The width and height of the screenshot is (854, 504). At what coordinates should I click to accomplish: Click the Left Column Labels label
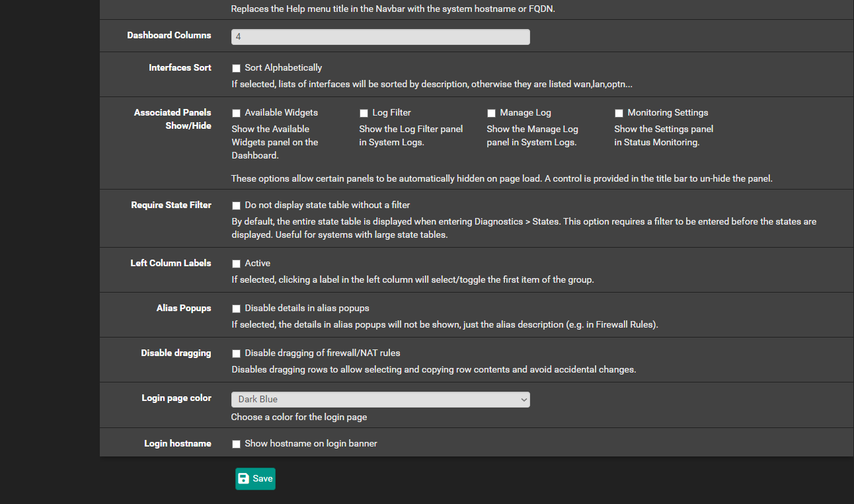[x=171, y=263]
